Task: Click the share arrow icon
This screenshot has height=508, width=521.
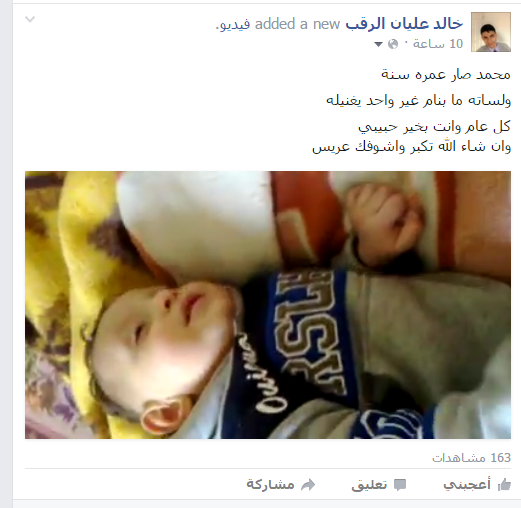Action: tap(308, 485)
